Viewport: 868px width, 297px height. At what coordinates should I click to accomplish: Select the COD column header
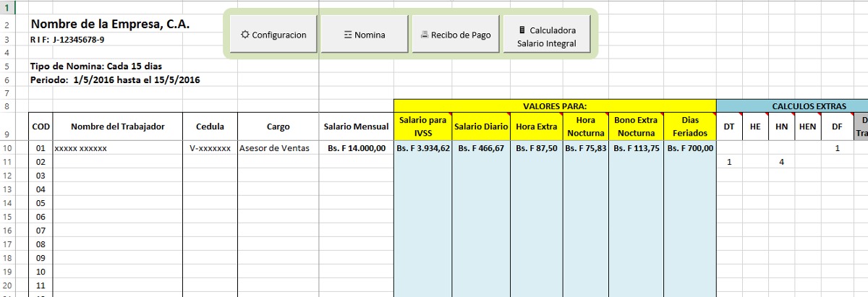coord(41,126)
